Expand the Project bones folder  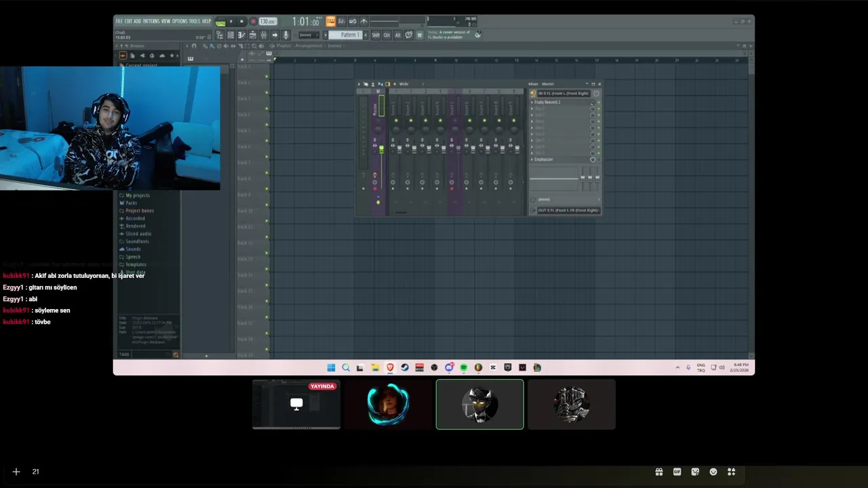click(x=136, y=211)
